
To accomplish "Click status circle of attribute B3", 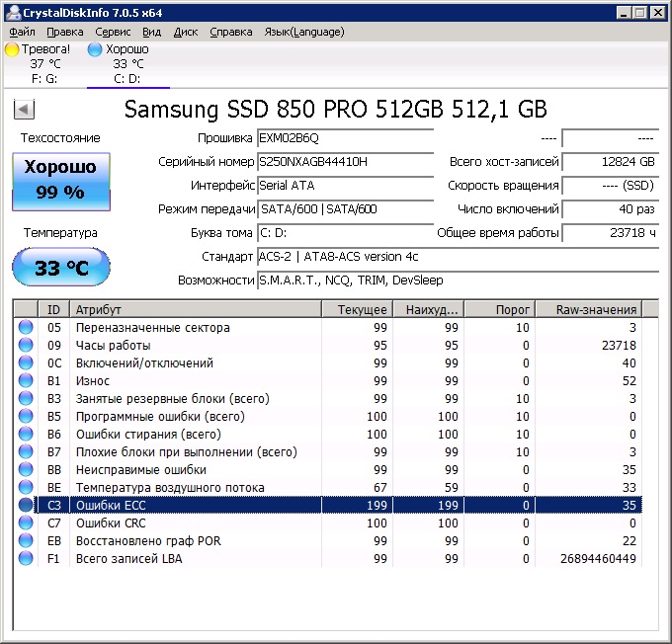I will 26,398.
